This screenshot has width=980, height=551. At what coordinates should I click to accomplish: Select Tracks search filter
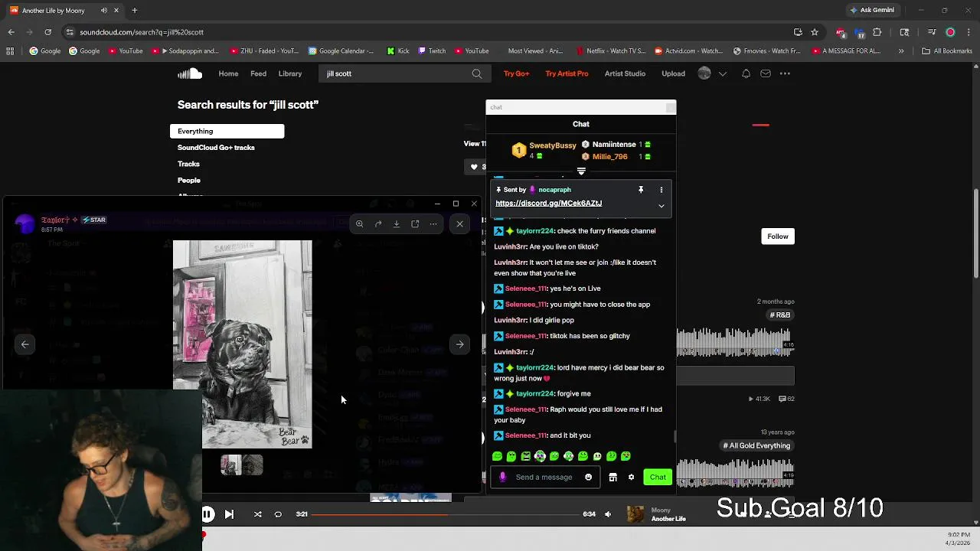pos(188,164)
